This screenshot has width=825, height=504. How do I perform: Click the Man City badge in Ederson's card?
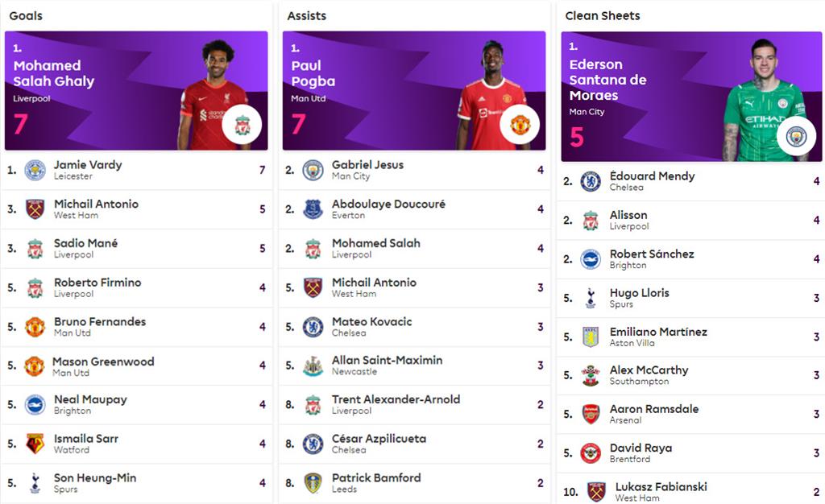[796, 136]
